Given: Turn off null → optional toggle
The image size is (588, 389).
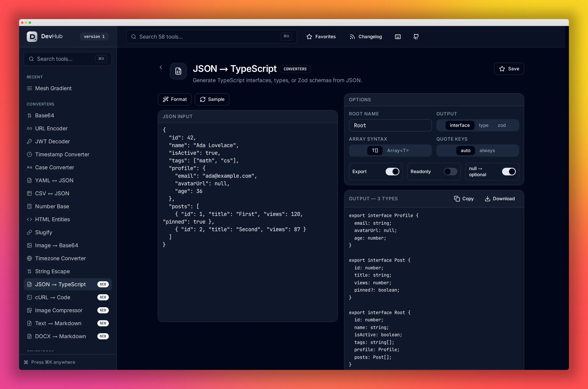Looking at the screenshot, I should pos(509,171).
